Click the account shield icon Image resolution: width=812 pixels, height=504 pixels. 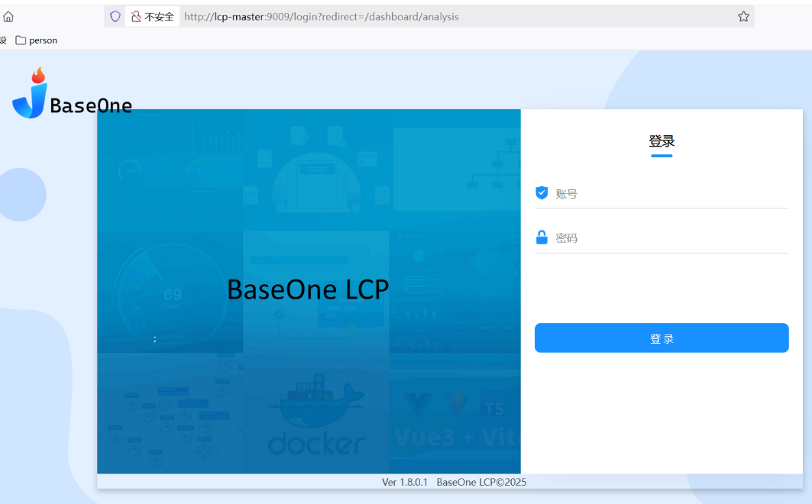542,193
